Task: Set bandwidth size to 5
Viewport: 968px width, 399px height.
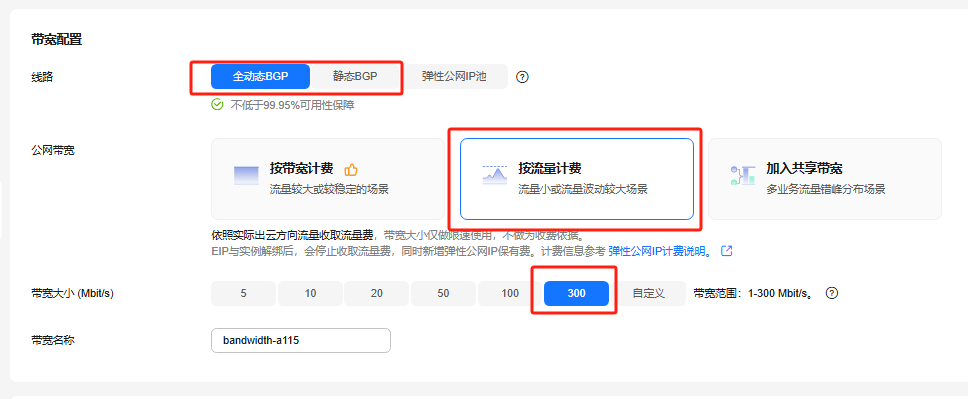Action: (243, 293)
